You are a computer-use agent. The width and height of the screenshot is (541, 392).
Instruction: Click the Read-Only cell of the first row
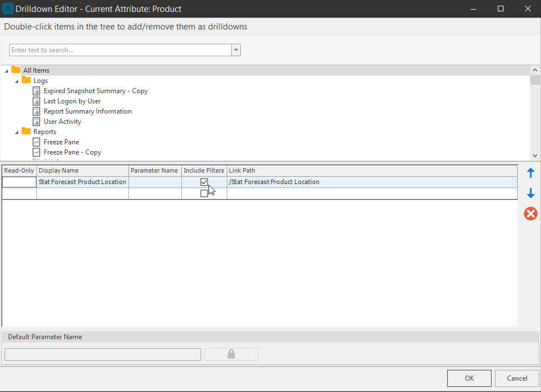coord(19,182)
